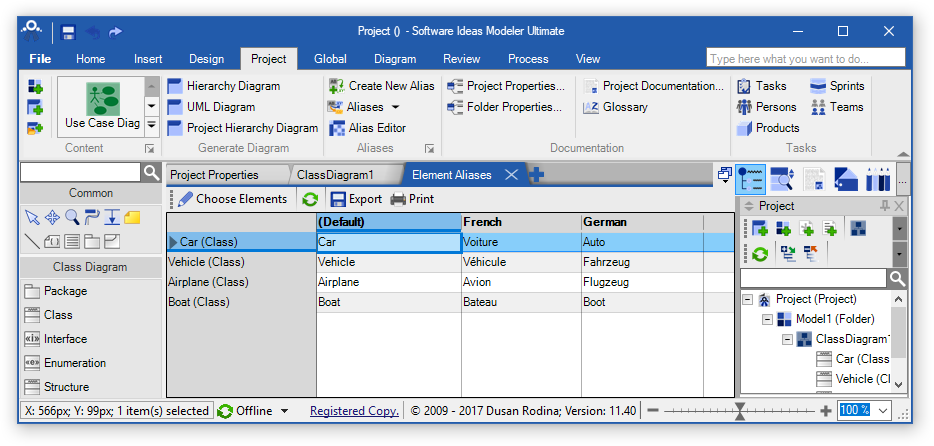Click the Refresh green arrows in aliases toolbar
The image size is (934, 446).
[310, 199]
